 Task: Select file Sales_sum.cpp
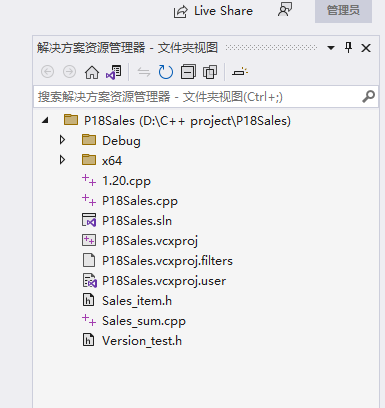pyautogui.click(x=144, y=321)
